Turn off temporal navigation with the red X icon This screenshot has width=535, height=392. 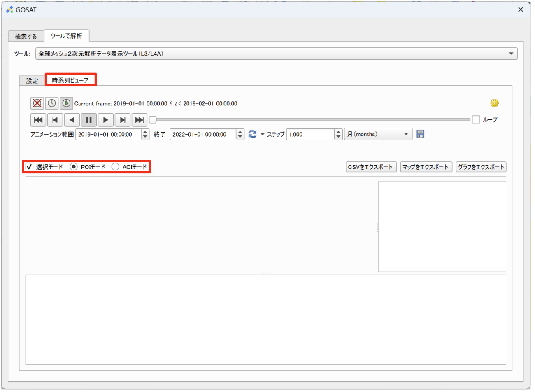pyautogui.click(x=37, y=103)
